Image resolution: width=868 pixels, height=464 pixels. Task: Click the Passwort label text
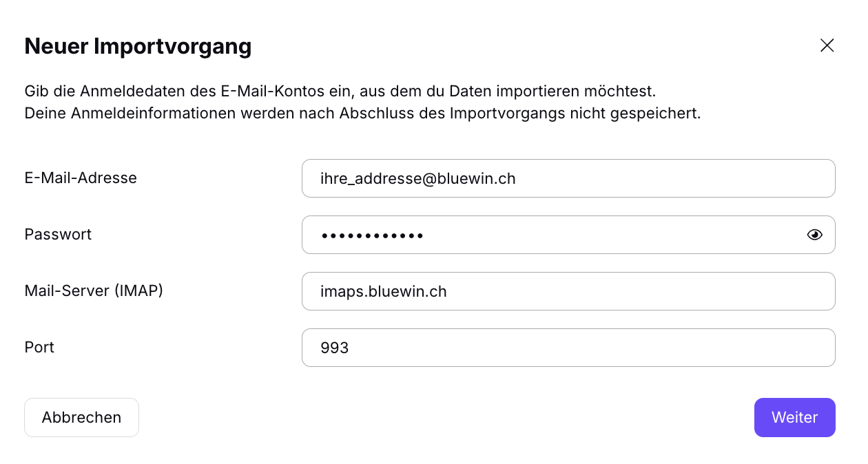point(58,234)
